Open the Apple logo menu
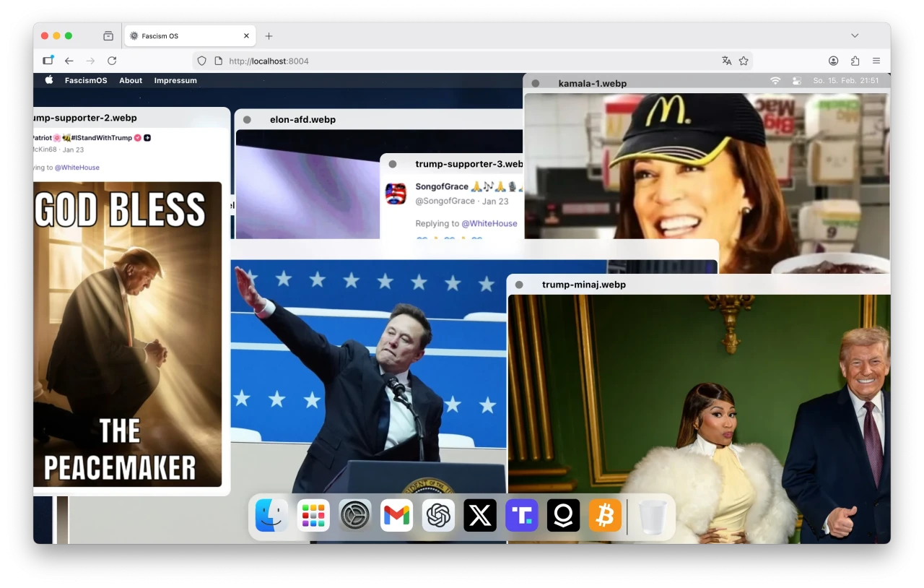The image size is (924, 588). click(x=49, y=80)
